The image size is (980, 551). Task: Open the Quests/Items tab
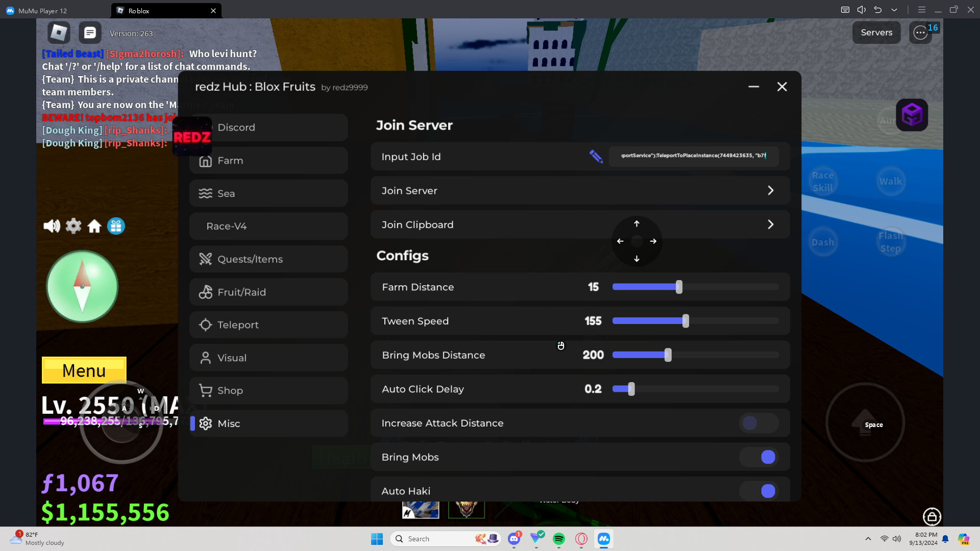click(268, 259)
